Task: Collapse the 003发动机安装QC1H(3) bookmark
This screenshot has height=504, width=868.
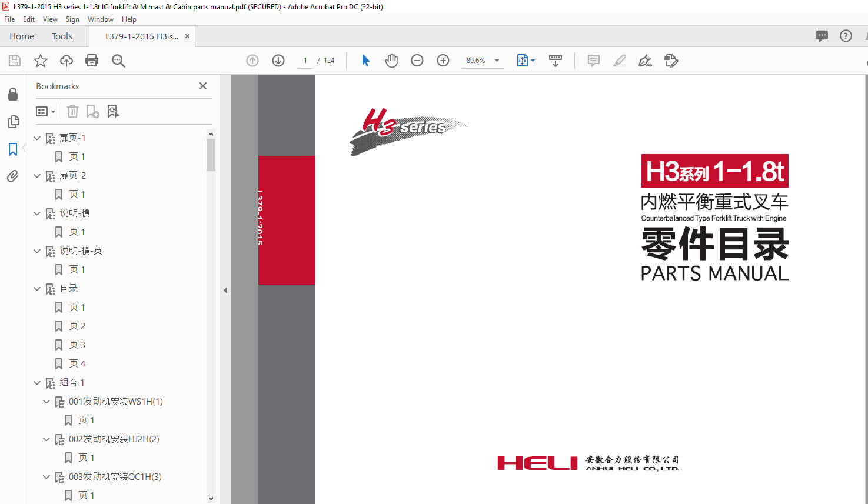Action: pos(46,477)
